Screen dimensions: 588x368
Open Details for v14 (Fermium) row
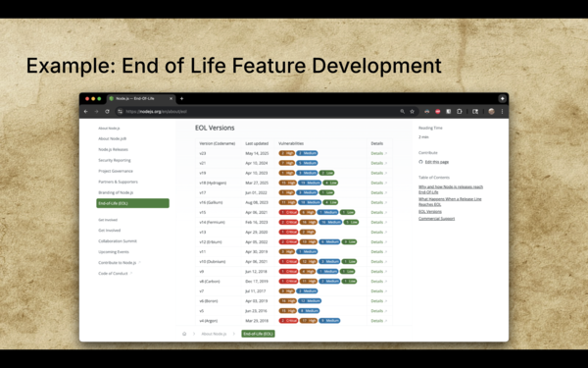coord(378,223)
